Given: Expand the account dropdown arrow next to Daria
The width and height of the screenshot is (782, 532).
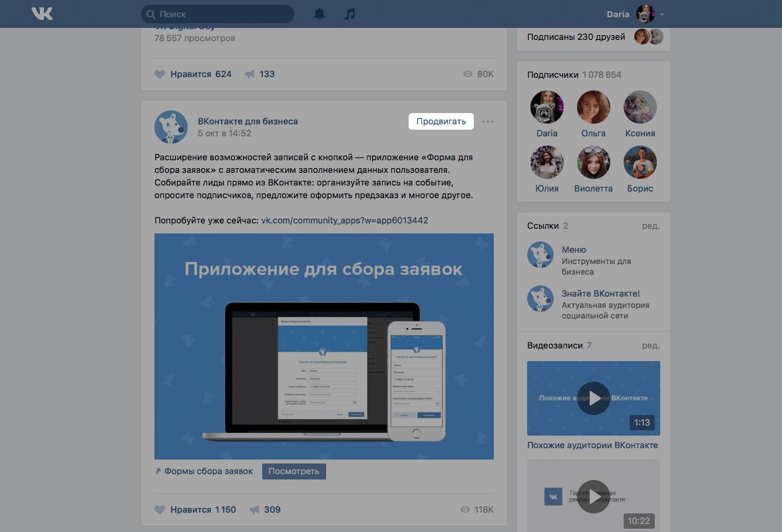Looking at the screenshot, I should pyautogui.click(x=662, y=15).
